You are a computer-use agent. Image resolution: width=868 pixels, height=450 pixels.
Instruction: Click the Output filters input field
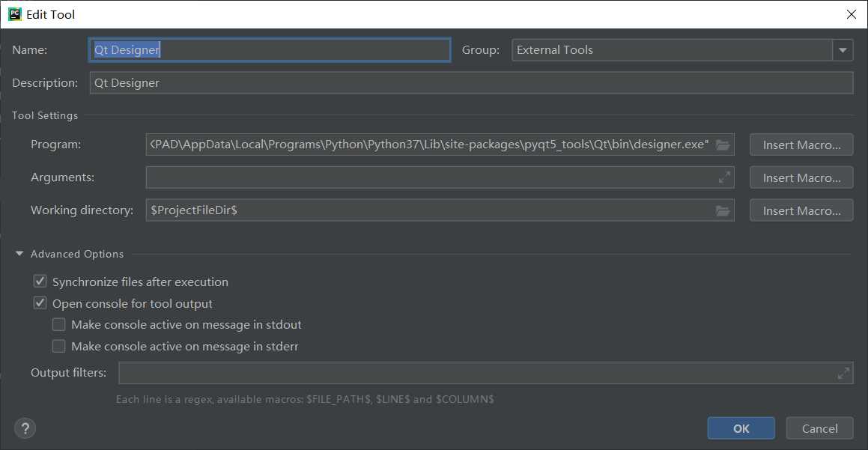[x=485, y=373]
